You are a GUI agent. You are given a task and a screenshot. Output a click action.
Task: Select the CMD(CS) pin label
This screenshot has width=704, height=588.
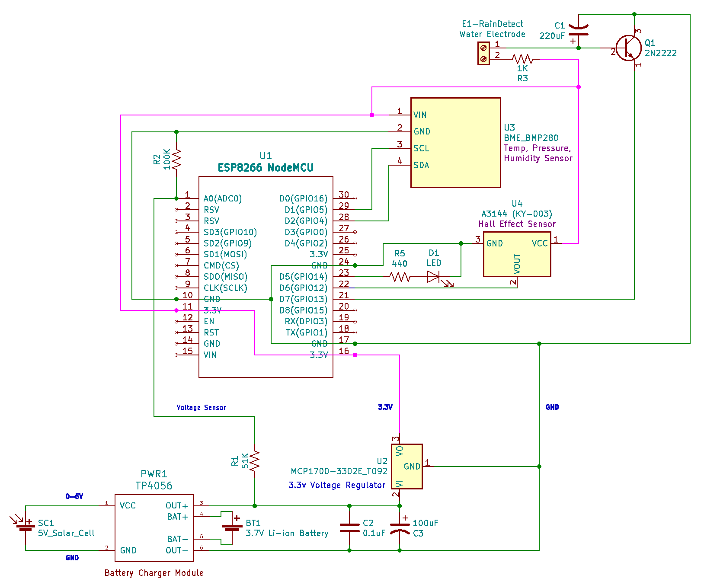click(221, 265)
